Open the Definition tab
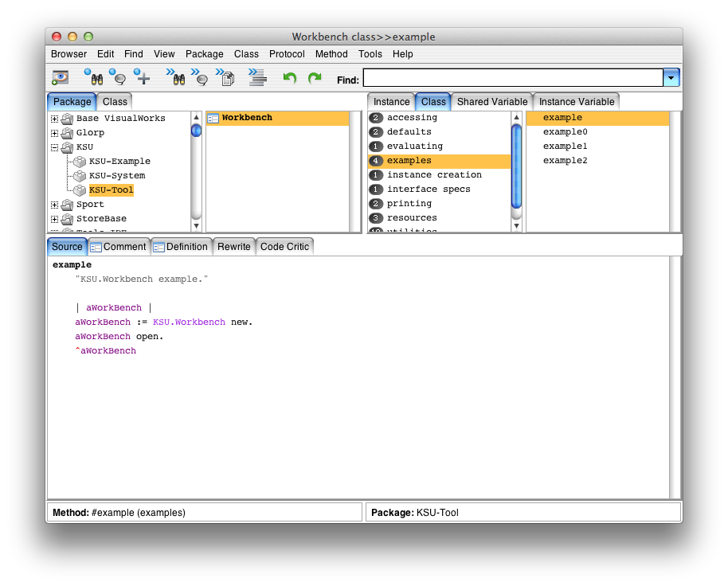The image size is (728, 586). (x=182, y=246)
